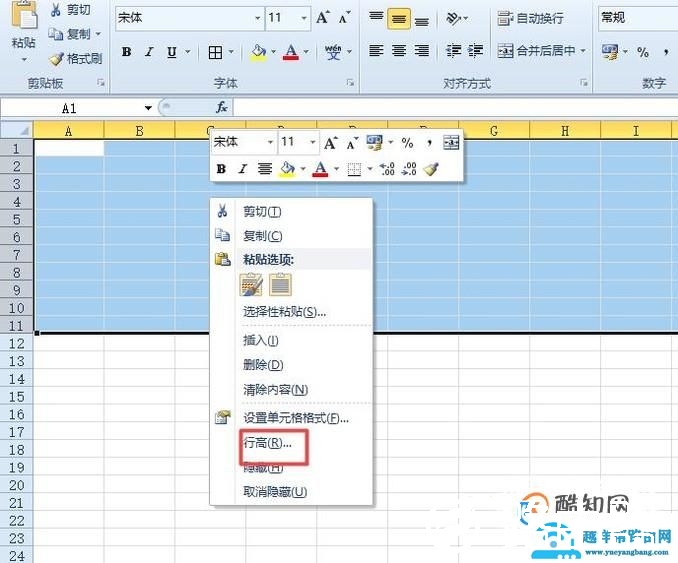Image resolution: width=678 pixels, height=563 pixels.
Task: Click ribbon accounting number format icon
Action: [x=610, y=52]
